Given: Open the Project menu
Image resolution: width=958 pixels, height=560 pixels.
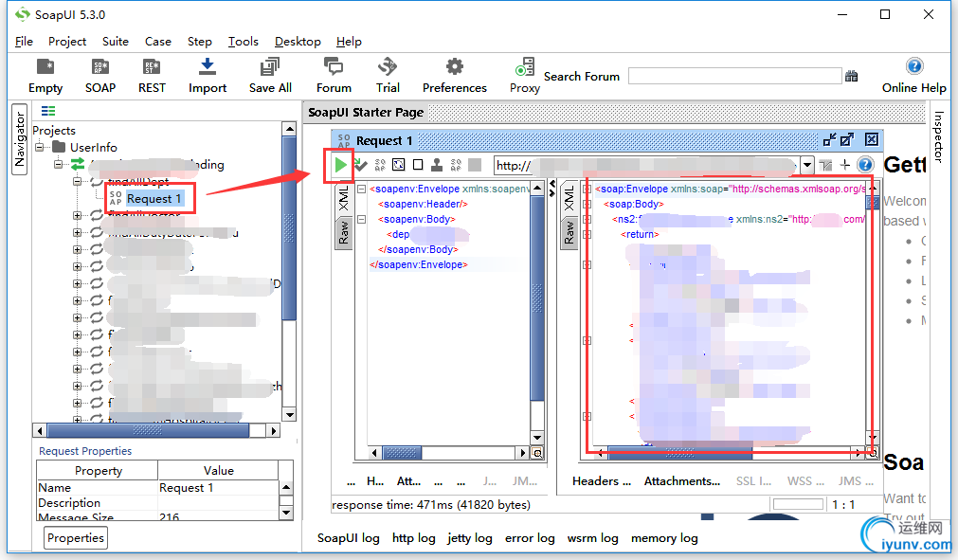Looking at the screenshot, I should tap(67, 42).
